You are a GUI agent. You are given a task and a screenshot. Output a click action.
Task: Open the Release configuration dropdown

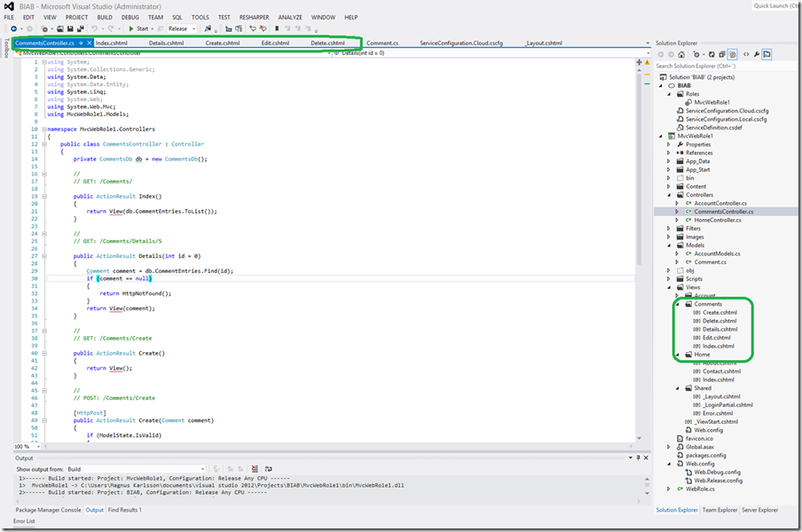182,28
